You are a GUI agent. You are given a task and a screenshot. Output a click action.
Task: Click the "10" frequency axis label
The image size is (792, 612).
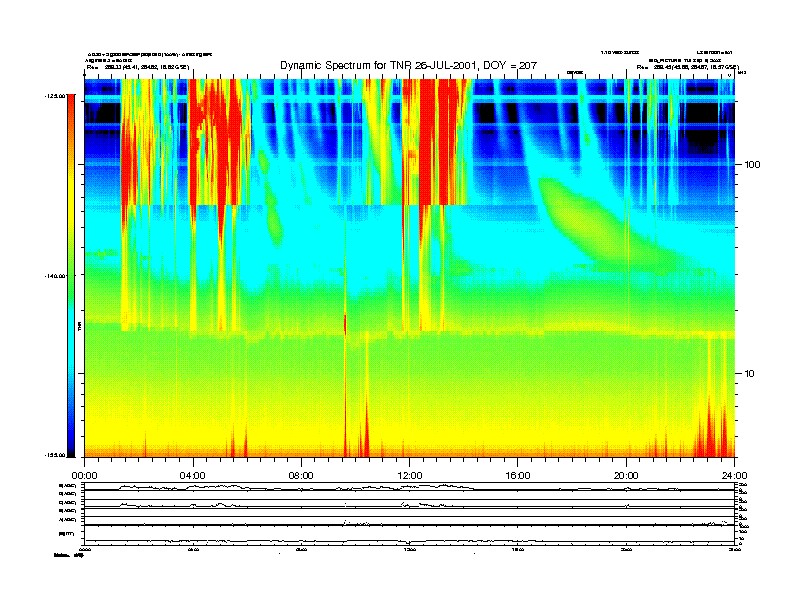tap(750, 374)
